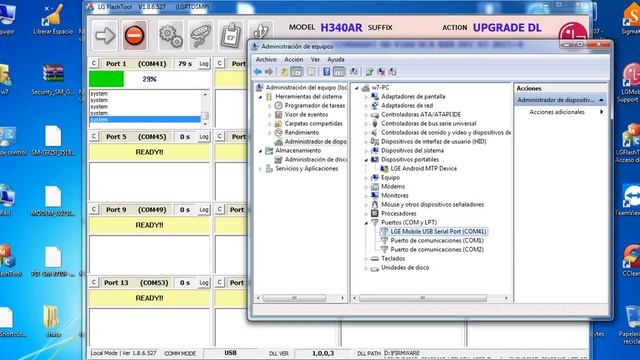Select Visor de eventos in the tree
Viewport: 640px width, 360px height.
click(306, 114)
